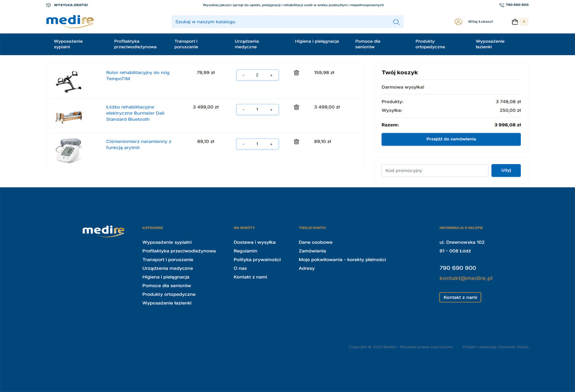Click the search magnifier icon
The width and height of the screenshot is (575, 392).
click(396, 22)
